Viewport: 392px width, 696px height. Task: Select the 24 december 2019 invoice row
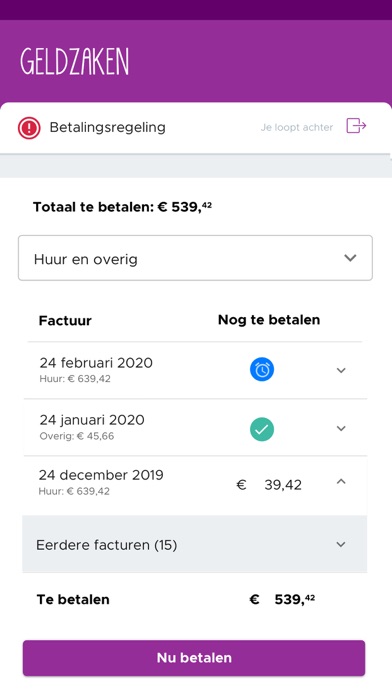click(195, 485)
